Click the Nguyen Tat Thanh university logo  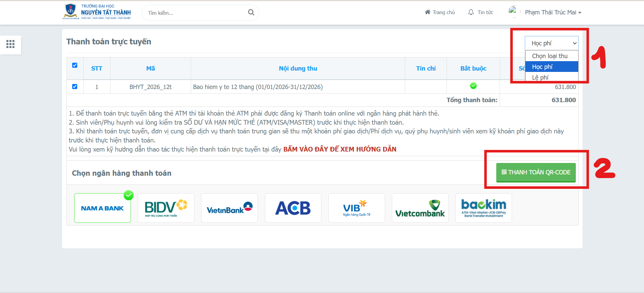(x=97, y=12)
